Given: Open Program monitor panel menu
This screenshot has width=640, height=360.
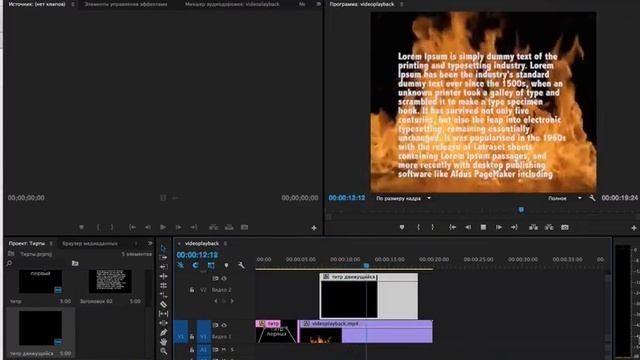Looking at the screenshot, I should [x=402, y=4].
